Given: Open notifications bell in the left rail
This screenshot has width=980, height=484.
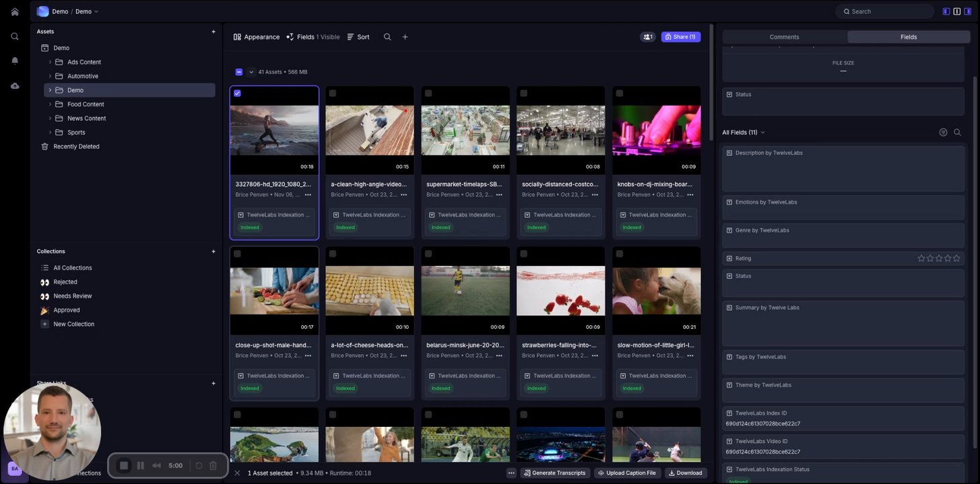Looking at the screenshot, I should (15, 61).
